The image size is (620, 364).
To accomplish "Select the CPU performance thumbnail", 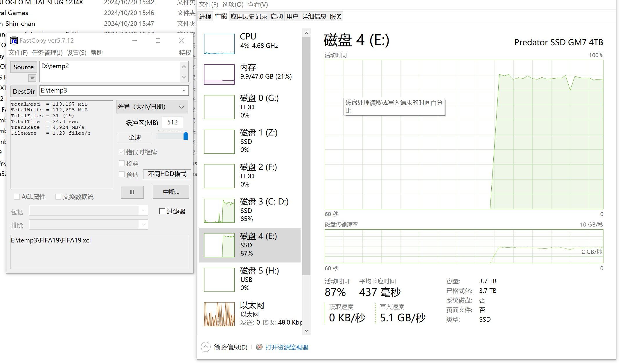I will [219, 44].
